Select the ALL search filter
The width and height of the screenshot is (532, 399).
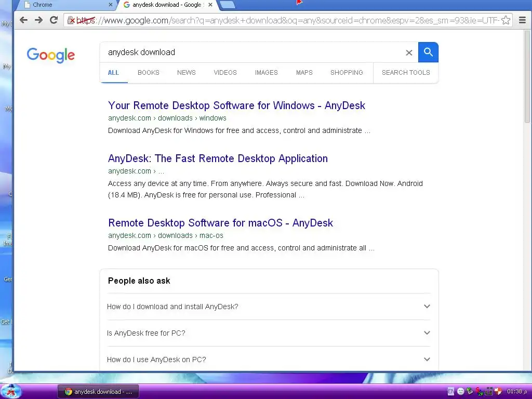pos(113,73)
